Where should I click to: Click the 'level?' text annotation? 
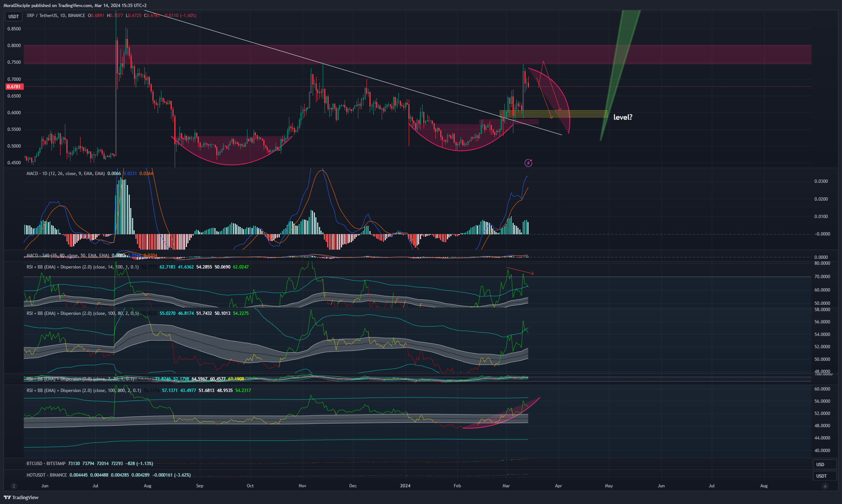coord(623,117)
